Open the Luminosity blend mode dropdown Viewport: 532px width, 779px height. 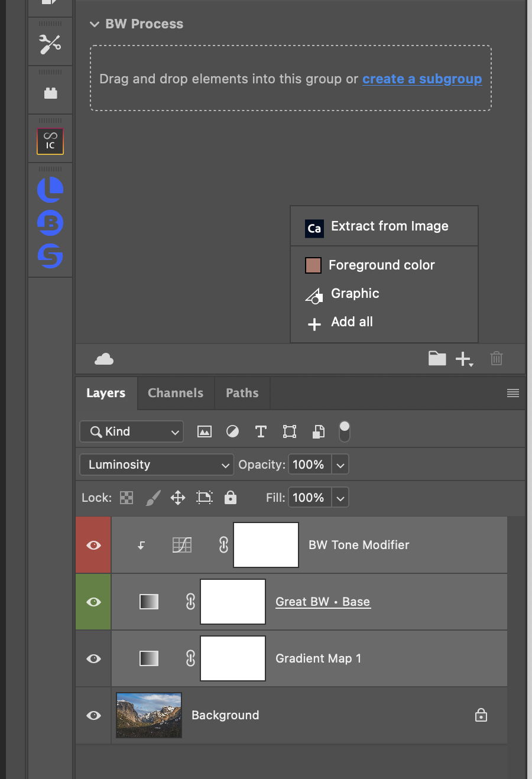click(x=157, y=465)
